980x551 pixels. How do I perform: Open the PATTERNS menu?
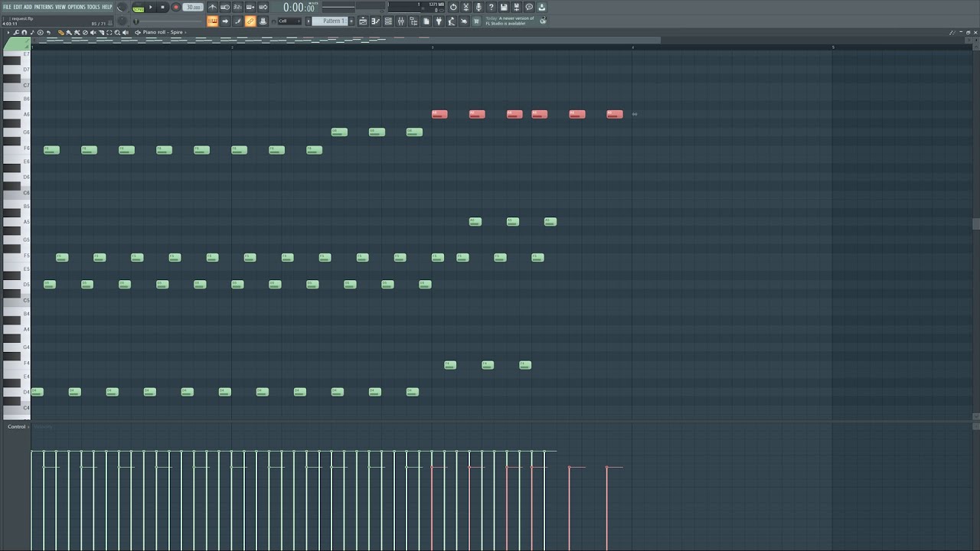[x=44, y=7]
